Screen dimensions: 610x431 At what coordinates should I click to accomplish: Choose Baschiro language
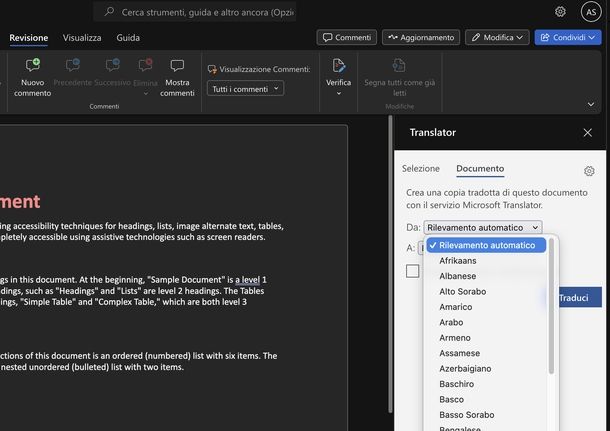[486, 384]
